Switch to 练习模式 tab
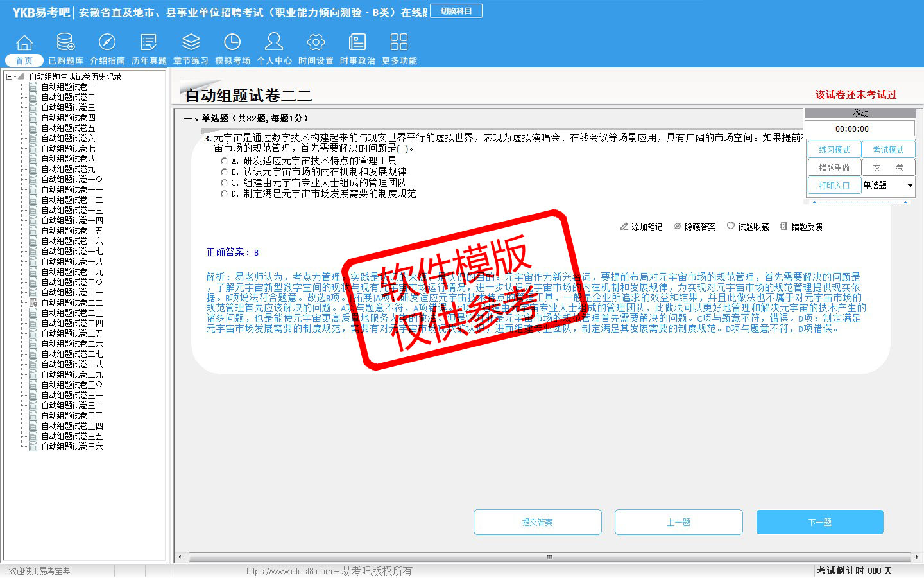Screen dimensions: 924x578 click(x=834, y=150)
